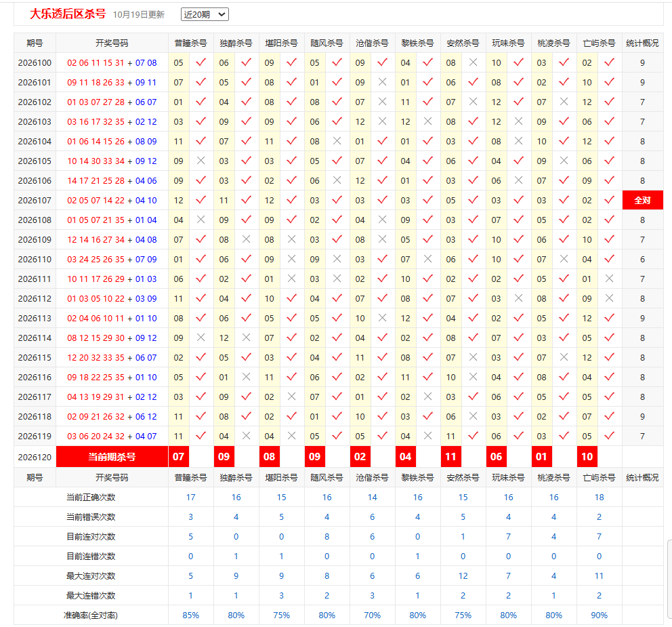Select the 当前错误次数 row label
The height and width of the screenshot is (627, 672).
(91, 517)
